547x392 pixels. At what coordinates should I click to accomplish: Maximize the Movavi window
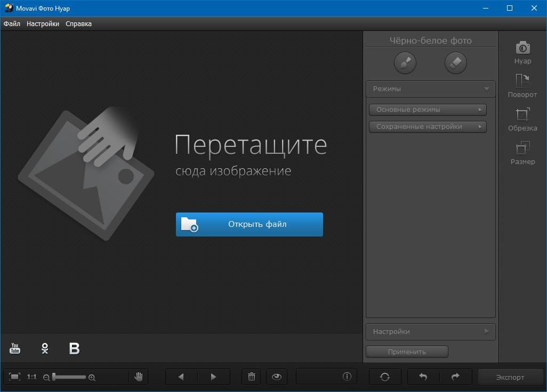510,8
